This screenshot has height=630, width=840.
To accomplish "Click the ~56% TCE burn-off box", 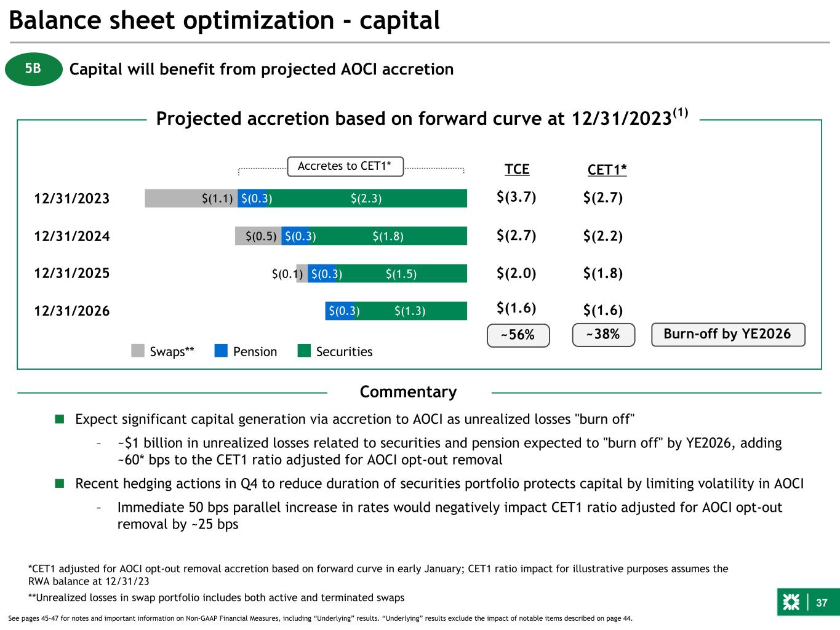I will 518,335.
